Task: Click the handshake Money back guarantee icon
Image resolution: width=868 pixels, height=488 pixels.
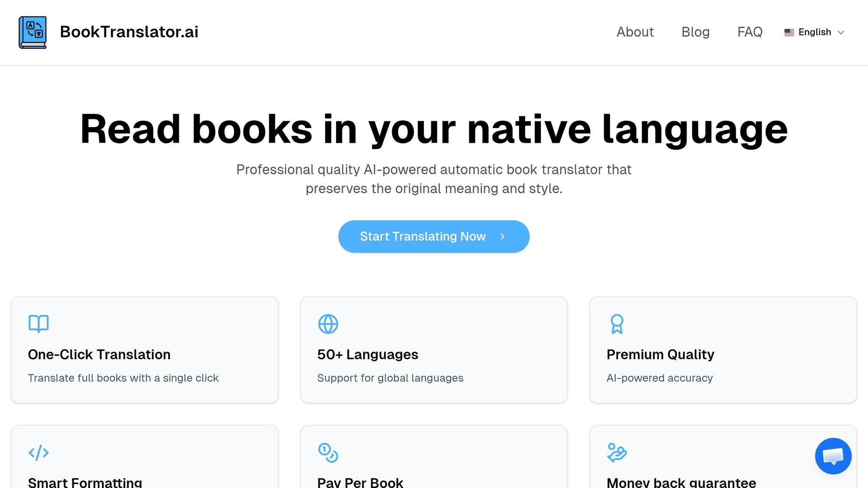Action: [x=617, y=452]
